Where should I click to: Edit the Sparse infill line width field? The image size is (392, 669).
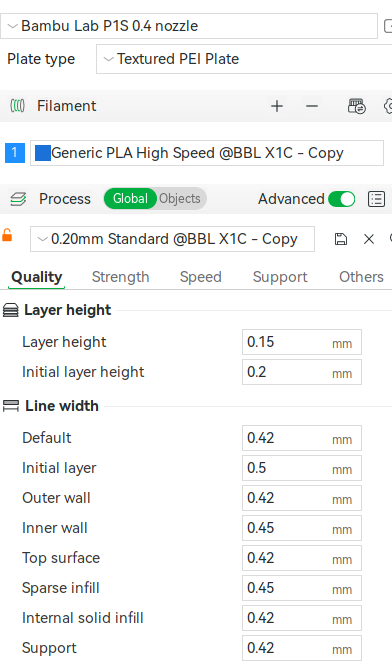tap(302, 588)
